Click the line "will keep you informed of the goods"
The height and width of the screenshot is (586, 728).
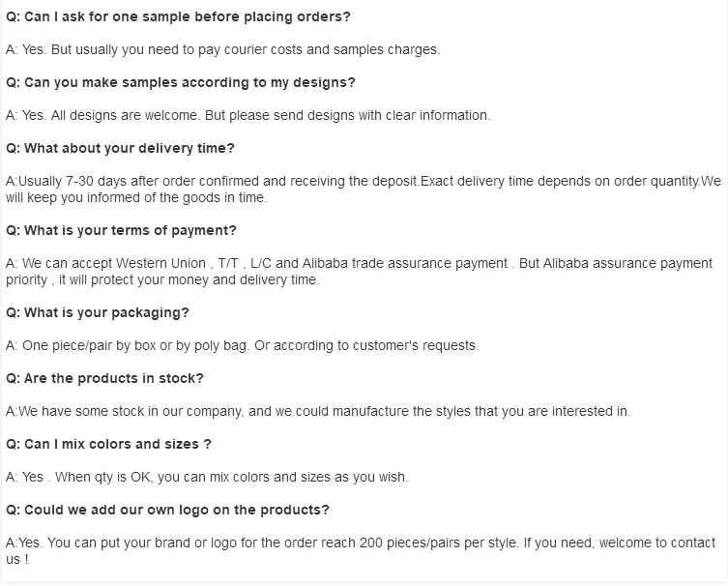[x=135, y=197]
